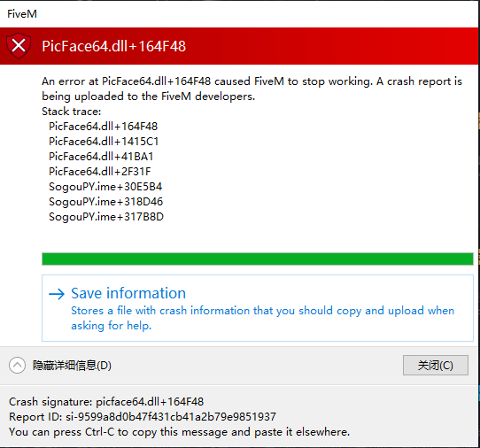The image size is (480, 448).
Task: Collapse details with the chevron circle icon
Action: point(17,365)
